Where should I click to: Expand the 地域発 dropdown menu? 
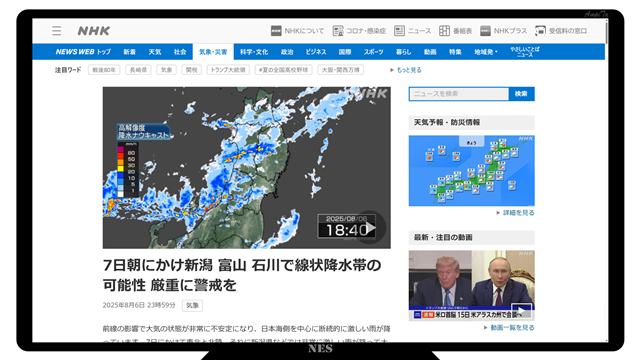click(x=486, y=52)
